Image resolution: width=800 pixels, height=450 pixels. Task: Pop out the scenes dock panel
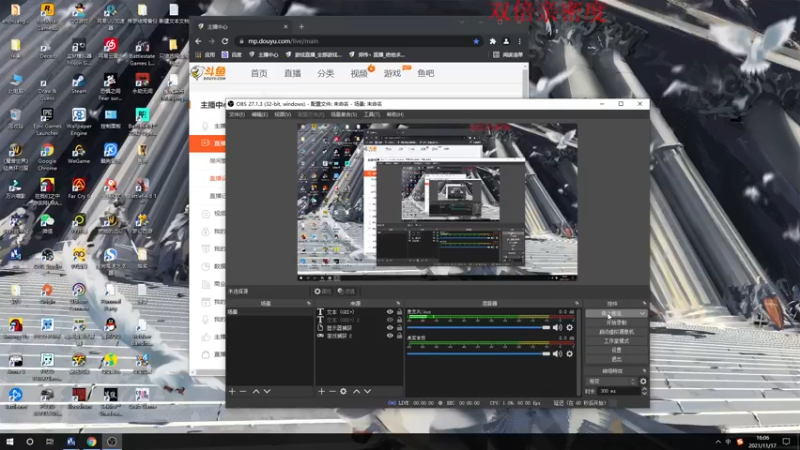[309, 304]
